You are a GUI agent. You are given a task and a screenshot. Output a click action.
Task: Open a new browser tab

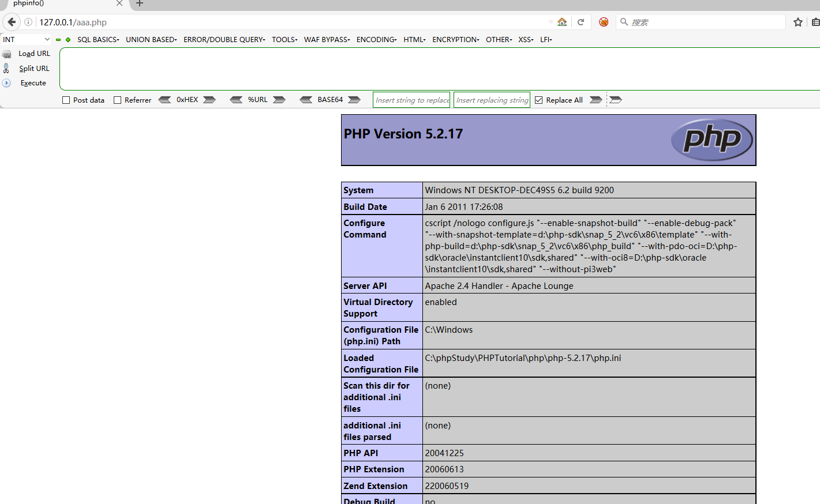(x=139, y=3)
